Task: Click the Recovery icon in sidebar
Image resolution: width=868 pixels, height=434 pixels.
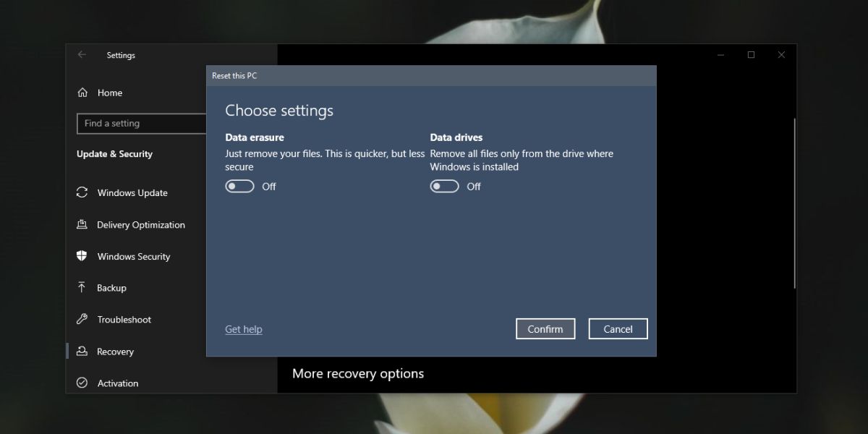Action: click(x=82, y=352)
